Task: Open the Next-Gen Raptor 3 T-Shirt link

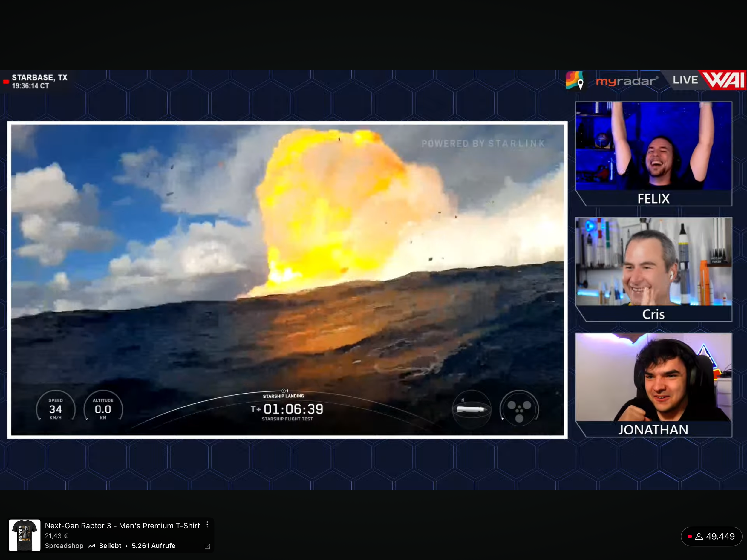Action: click(122, 526)
